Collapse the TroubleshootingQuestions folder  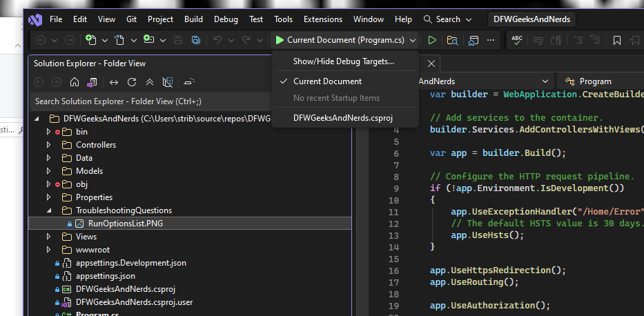pos(49,210)
